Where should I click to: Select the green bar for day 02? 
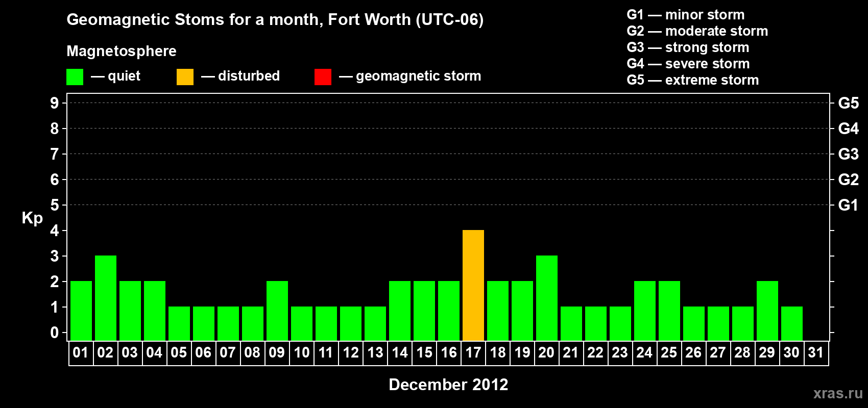106,298
